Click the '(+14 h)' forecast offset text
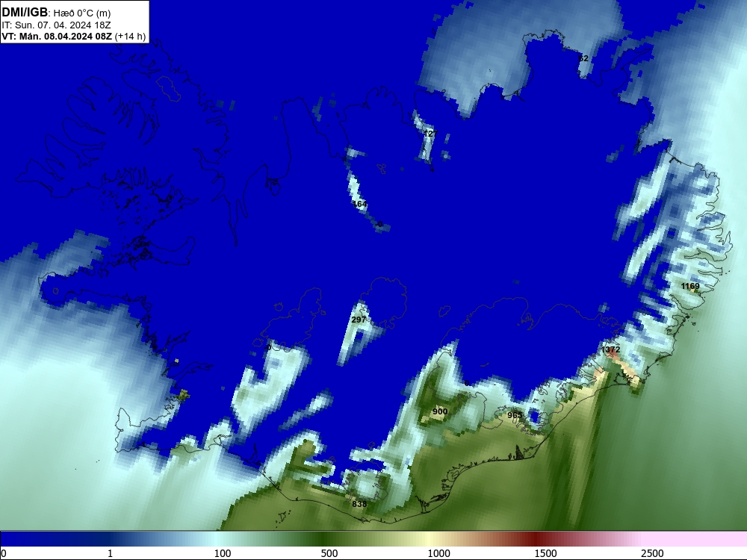 point(130,36)
